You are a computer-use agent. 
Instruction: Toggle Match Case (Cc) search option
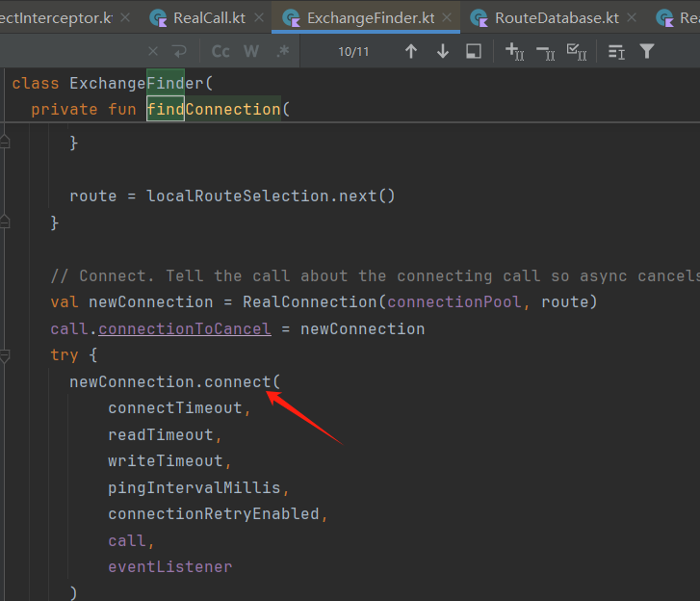point(220,51)
